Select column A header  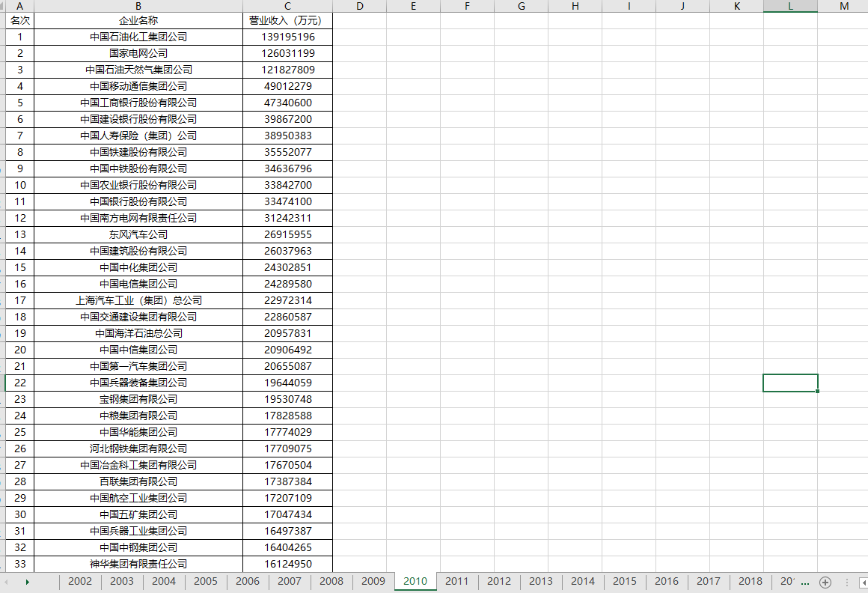coord(20,6)
